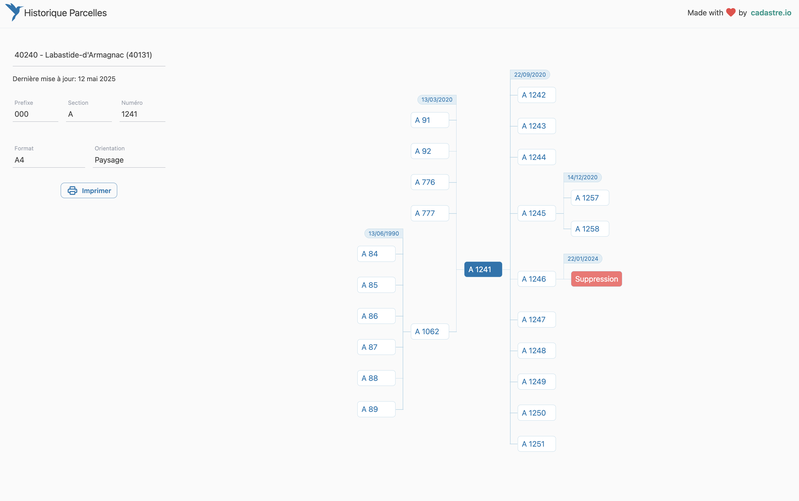Click the hummingbird logo icon
799x501 pixels.
pyautogui.click(x=13, y=12)
